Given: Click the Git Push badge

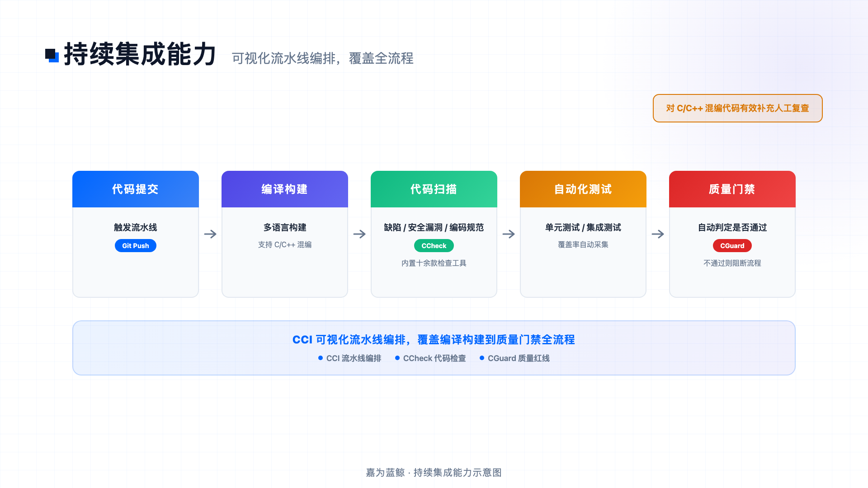Looking at the screenshot, I should [136, 246].
